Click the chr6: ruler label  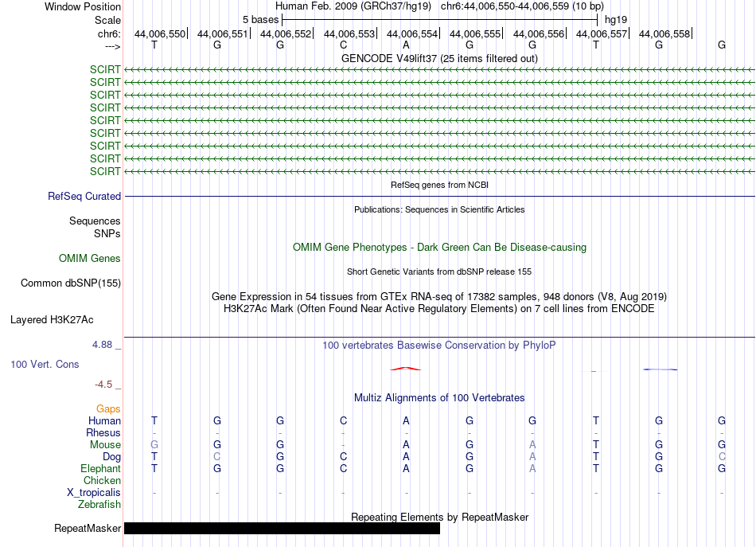click(109, 33)
